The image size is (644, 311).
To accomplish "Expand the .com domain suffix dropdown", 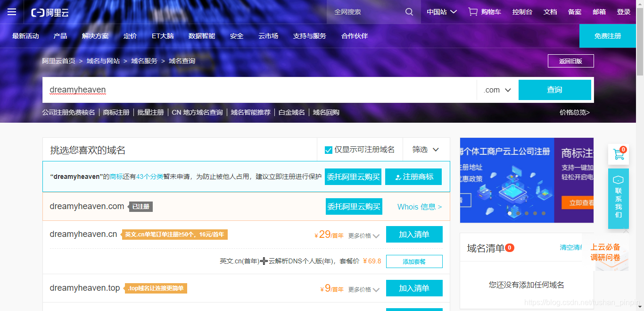I will [x=497, y=90].
